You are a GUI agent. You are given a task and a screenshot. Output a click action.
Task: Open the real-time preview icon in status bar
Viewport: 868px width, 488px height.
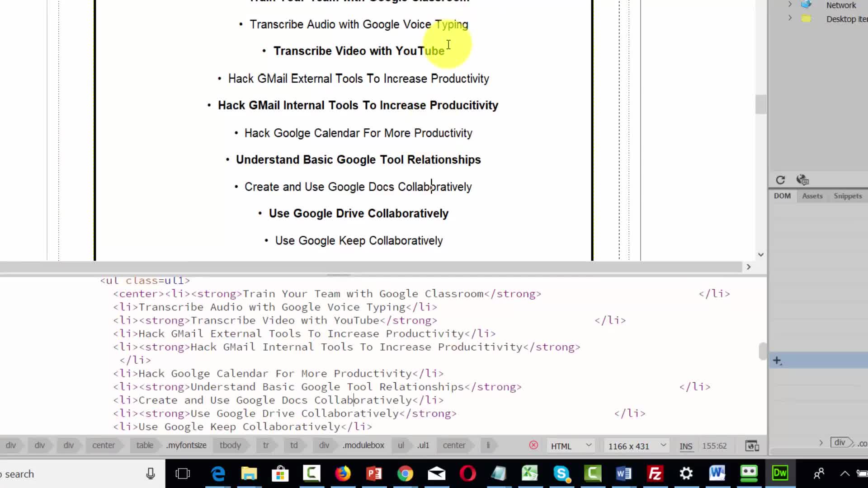tap(752, 446)
